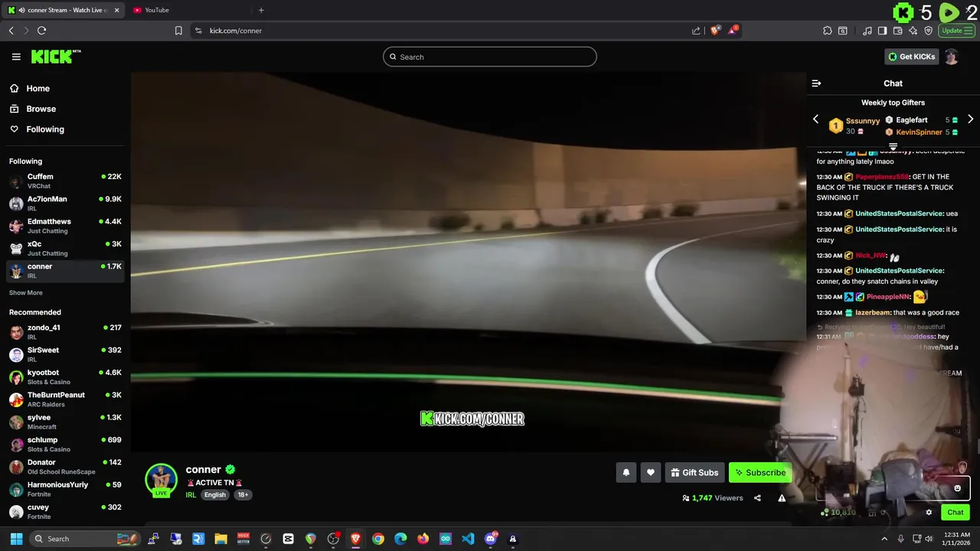Click the kick.com/conner address bar
This screenshot has height=551, width=980.
(236, 31)
